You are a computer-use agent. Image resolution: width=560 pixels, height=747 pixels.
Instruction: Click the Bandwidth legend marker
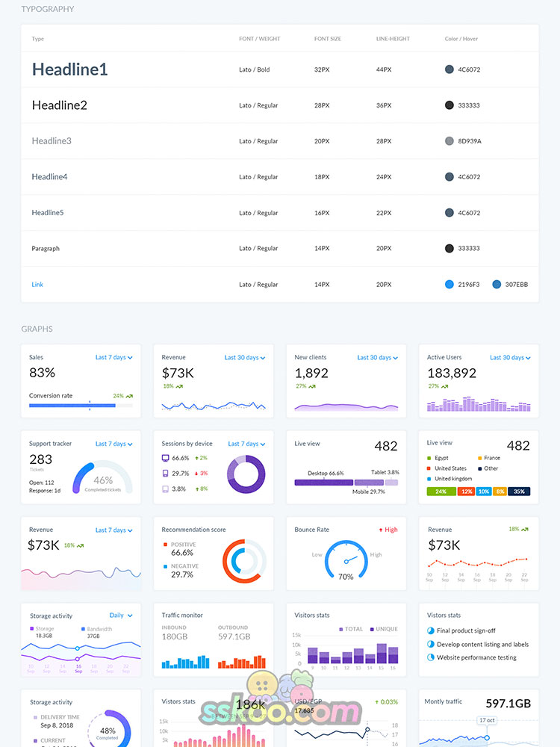[x=84, y=629]
